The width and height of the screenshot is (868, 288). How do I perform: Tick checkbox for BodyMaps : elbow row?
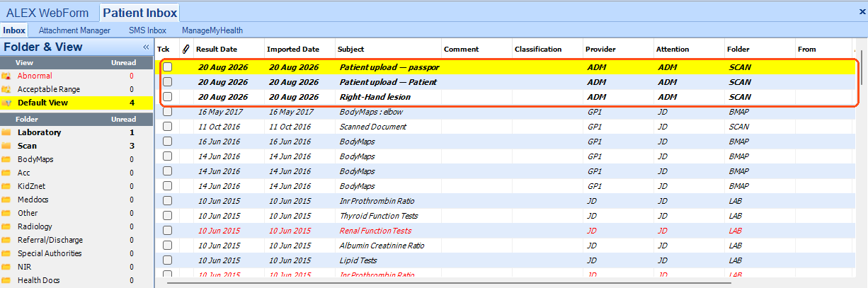point(168,112)
